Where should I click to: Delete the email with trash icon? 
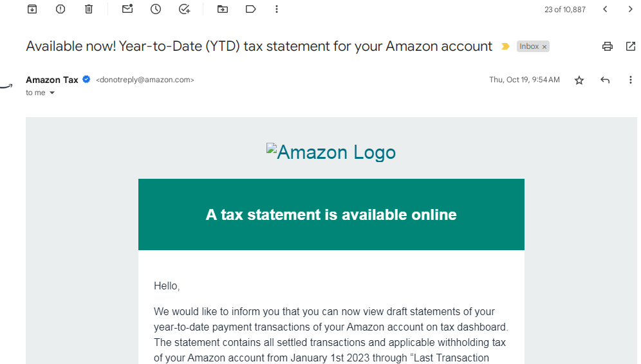tap(89, 9)
